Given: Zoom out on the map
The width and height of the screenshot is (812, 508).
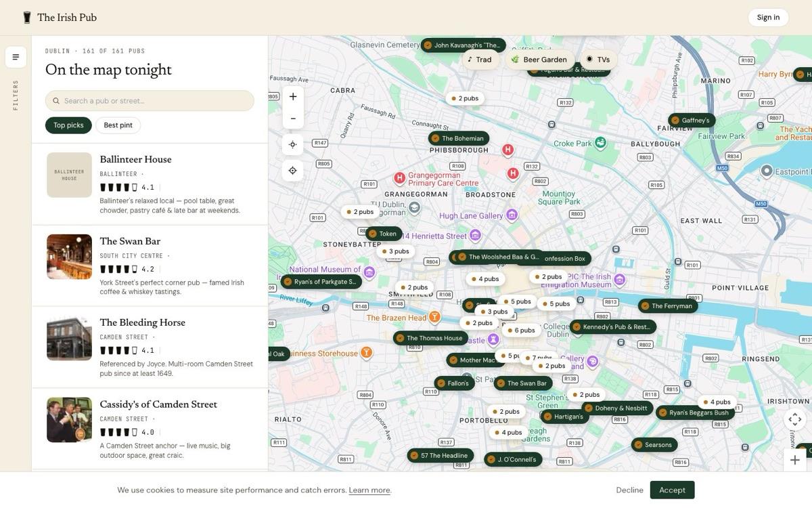Looking at the screenshot, I should tap(293, 119).
